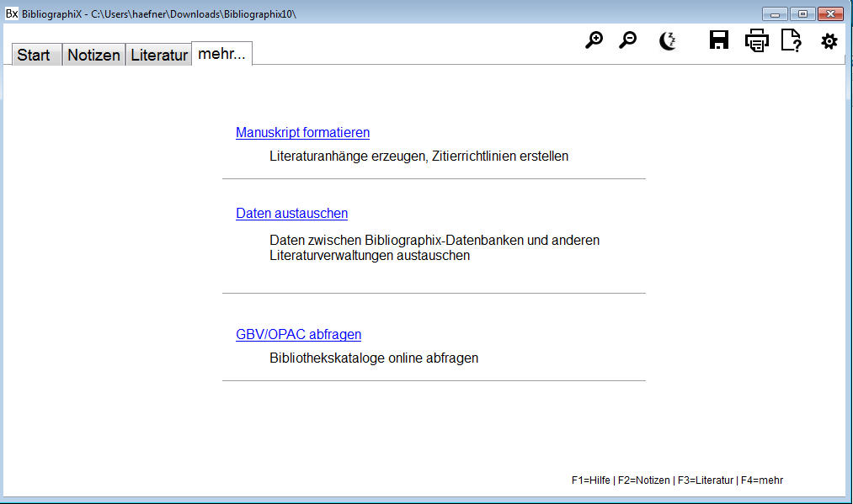Click the F4=mehr shortcut hint
Viewport: 853px width, 504px height.
coord(761,480)
